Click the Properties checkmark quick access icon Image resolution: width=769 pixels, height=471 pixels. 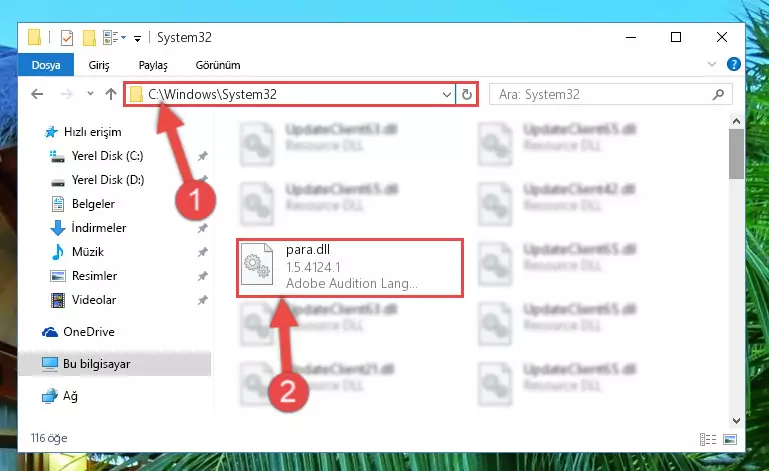pos(67,38)
